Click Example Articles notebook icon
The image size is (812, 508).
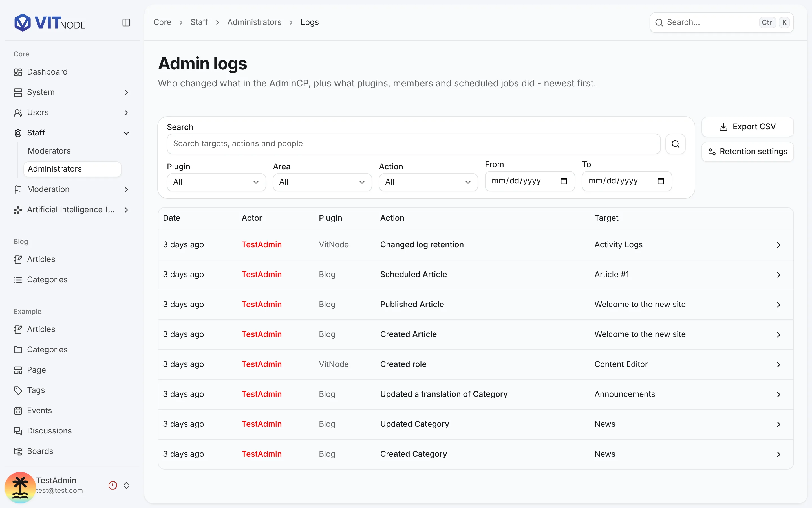click(x=18, y=329)
